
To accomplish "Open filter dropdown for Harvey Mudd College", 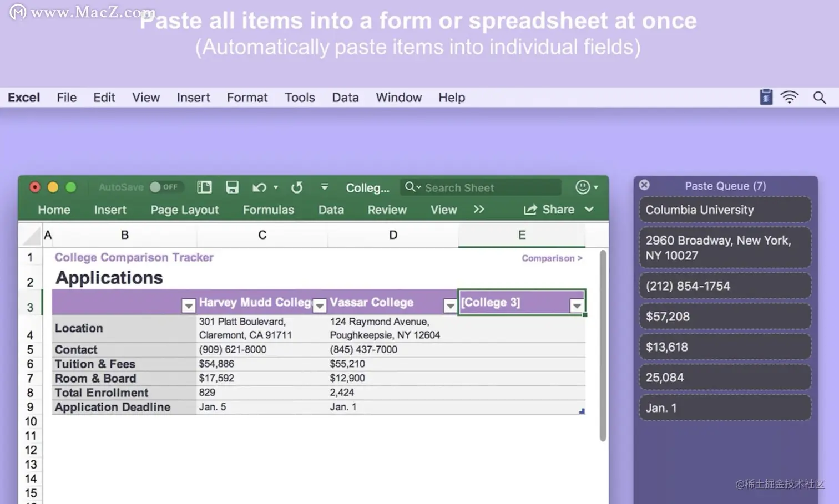I will pos(320,306).
